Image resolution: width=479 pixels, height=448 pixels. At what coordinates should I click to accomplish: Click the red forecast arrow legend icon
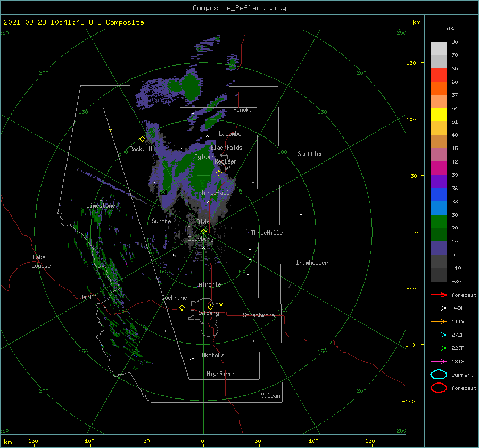pos(439,295)
